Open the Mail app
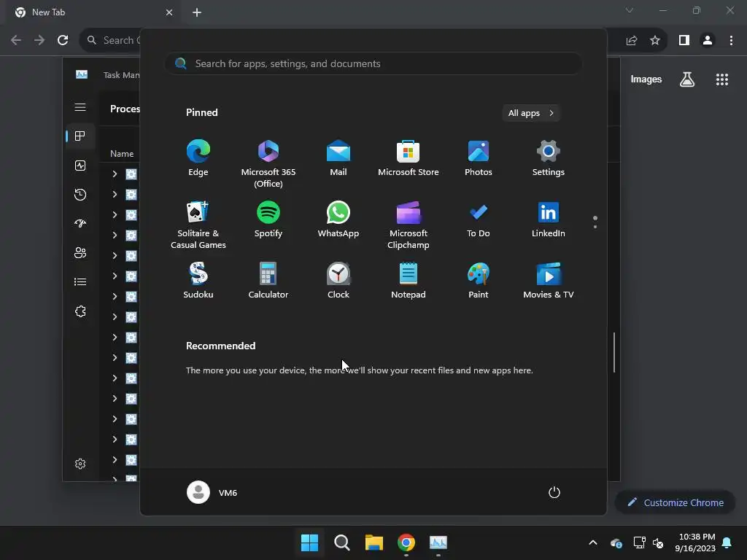 [x=338, y=158]
